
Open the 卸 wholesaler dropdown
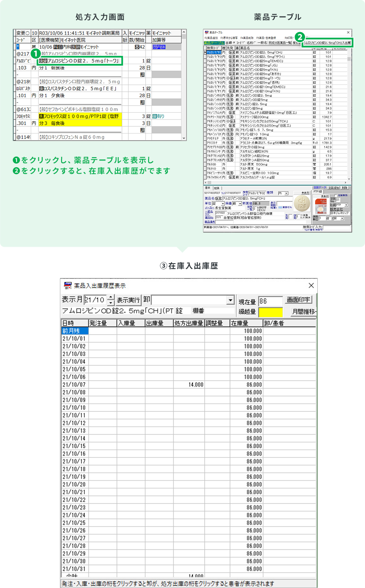tap(230, 300)
